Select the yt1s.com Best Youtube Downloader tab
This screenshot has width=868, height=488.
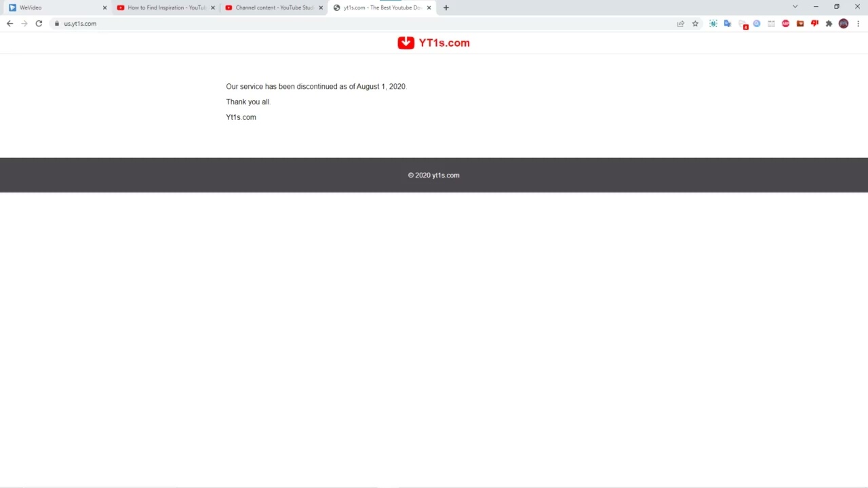[x=382, y=7]
